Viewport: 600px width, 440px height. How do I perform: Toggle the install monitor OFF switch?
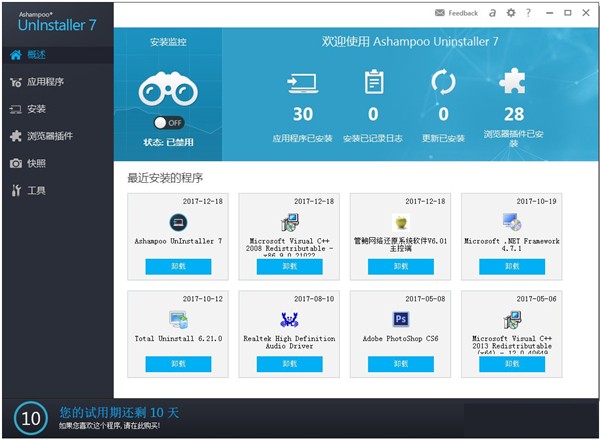[169, 123]
